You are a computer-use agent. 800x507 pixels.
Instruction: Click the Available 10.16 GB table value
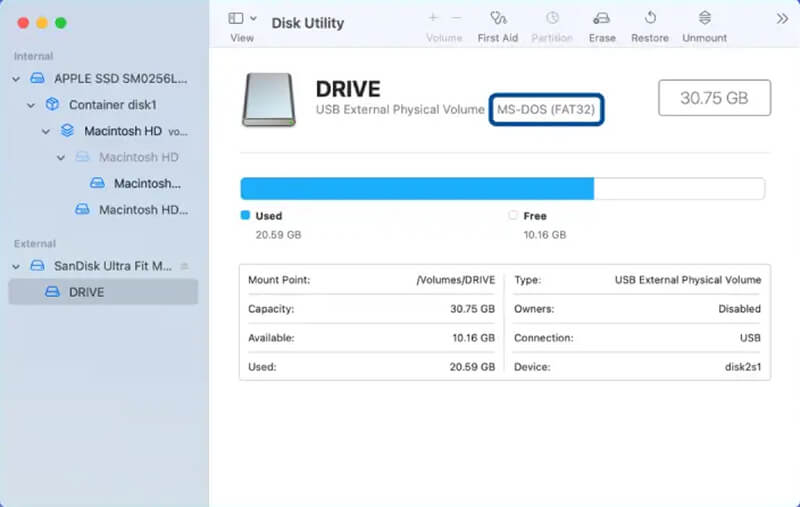pos(473,338)
